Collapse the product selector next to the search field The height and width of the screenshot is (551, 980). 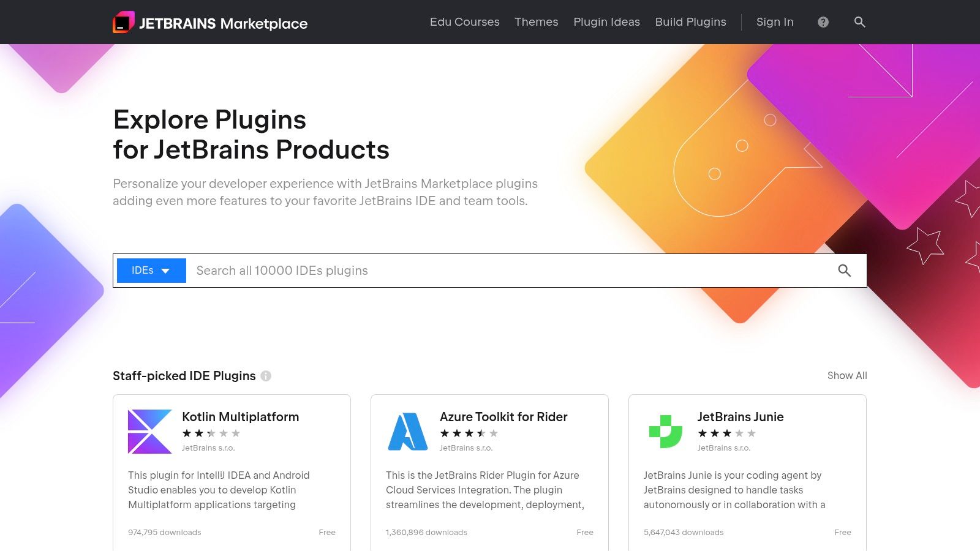coord(150,270)
